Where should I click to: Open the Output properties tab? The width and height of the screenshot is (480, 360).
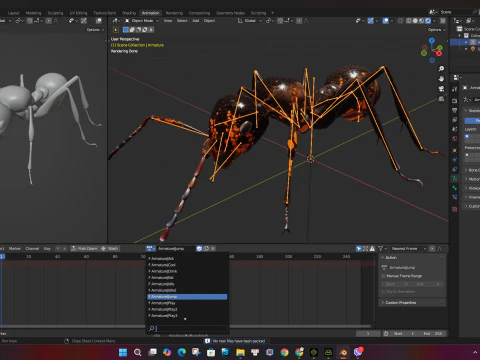pos(455,110)
